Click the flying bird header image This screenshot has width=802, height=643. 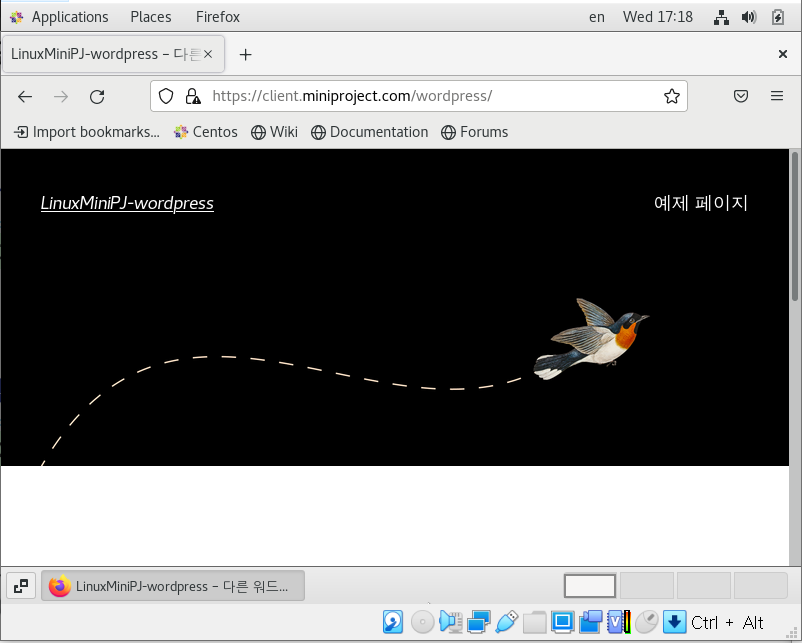(591, 339)
